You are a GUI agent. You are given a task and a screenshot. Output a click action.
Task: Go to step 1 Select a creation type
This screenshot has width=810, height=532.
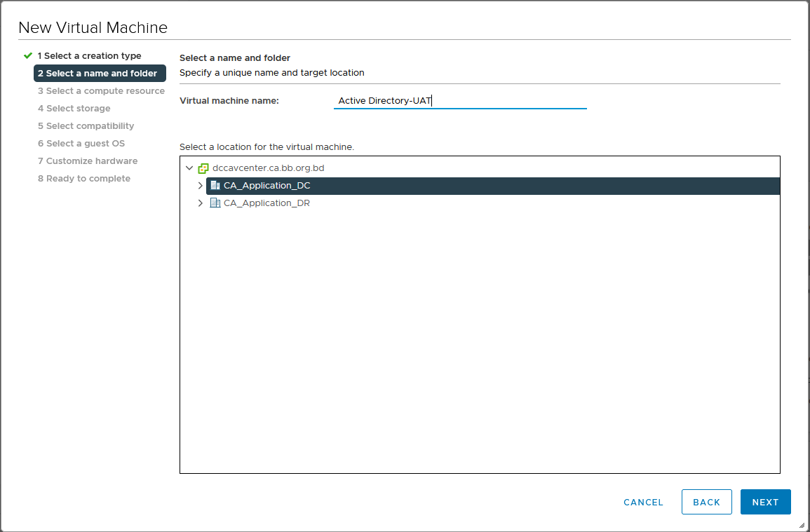[x=89, y=56]
